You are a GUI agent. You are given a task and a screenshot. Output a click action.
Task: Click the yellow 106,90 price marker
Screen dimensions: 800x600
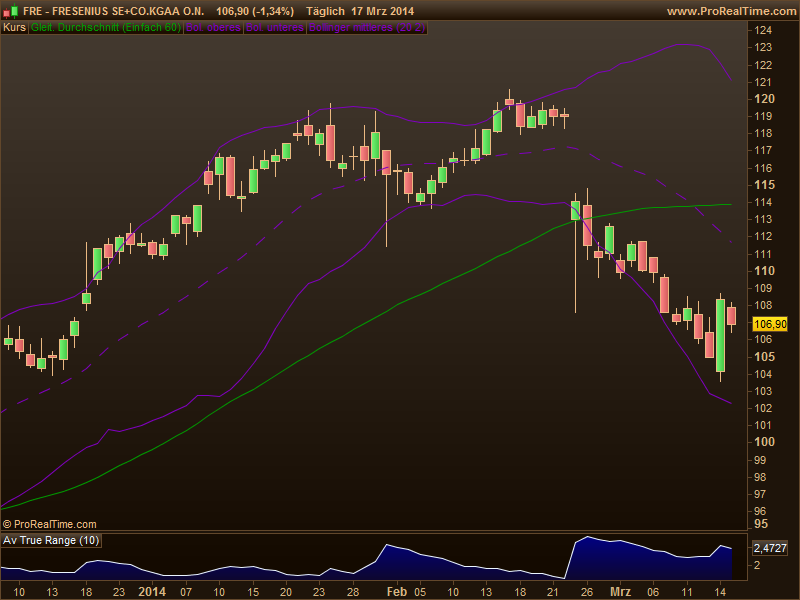(770, 324)
